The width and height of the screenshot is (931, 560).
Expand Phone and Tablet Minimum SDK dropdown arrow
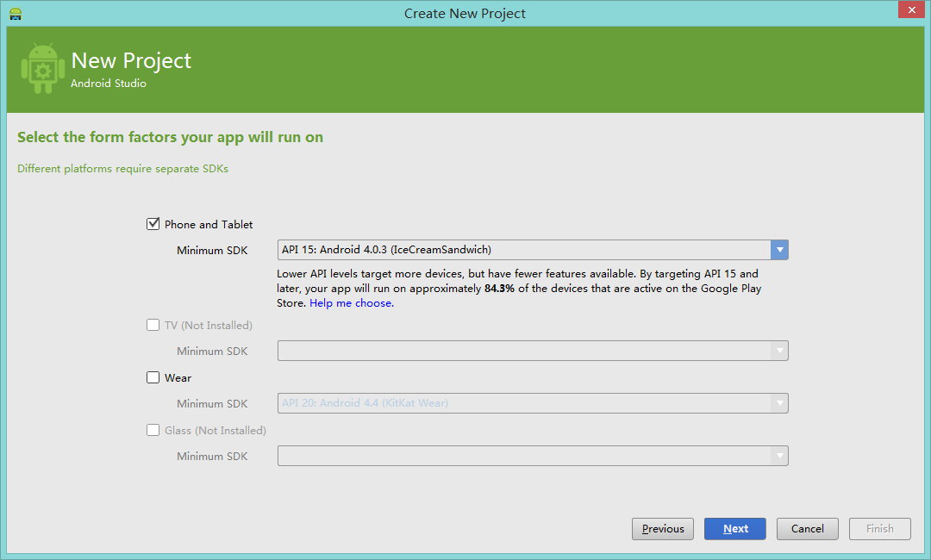779,250
